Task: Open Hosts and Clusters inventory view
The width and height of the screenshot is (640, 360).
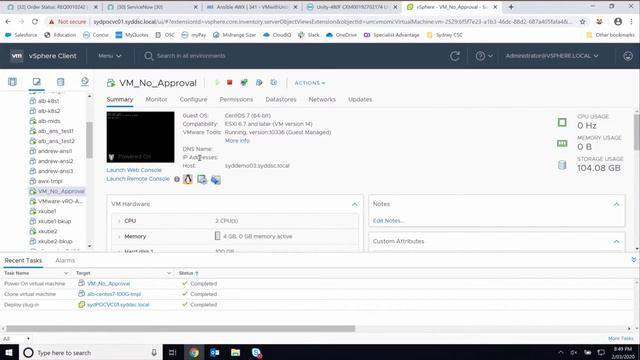Action: coord(12,82)
